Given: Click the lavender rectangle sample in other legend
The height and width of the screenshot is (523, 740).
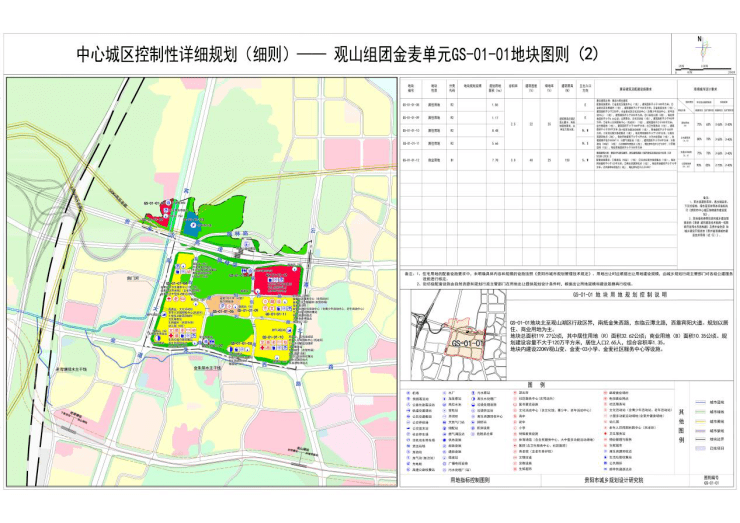Looking at the screenshot, I should point(699,448).
